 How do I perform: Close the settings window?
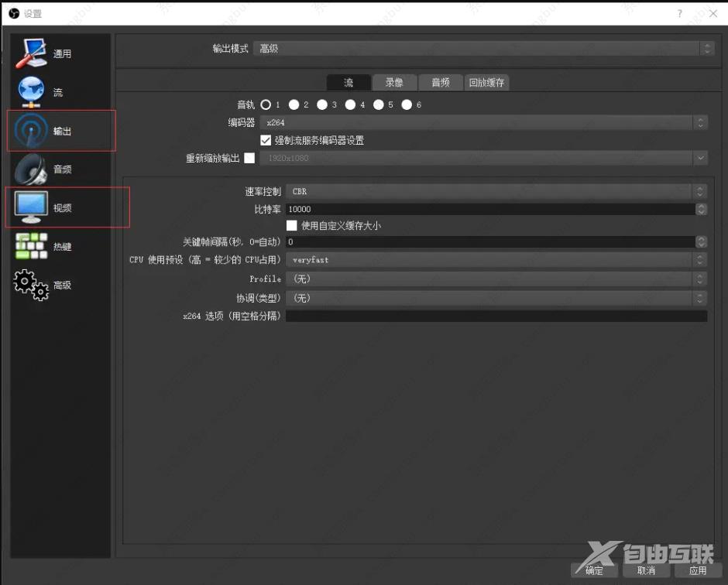pyautogui.click(x=713, y=13)
